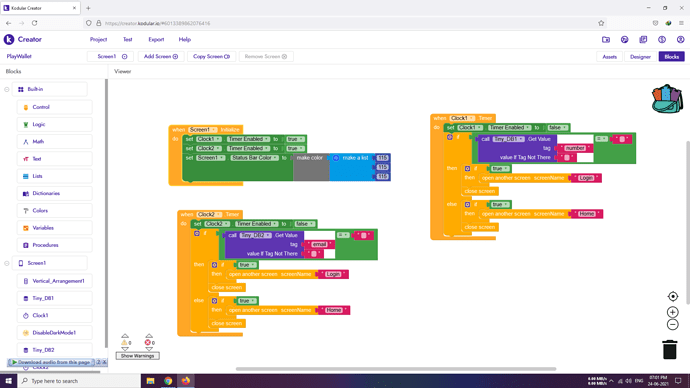The width and height of the screenshot is (690, 388).
Task: Open the Test menu
Action: (x=128, y=40)
